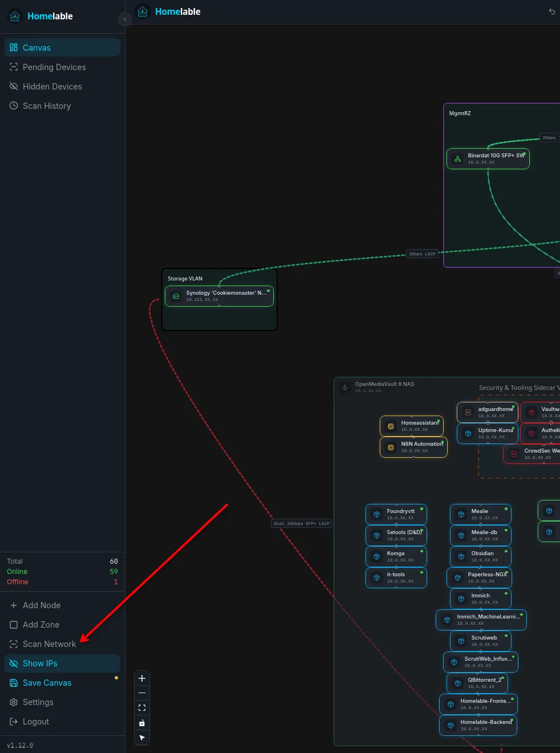Select the Komga container node
Image resolution: width=560 pixels, height=753 pixels.
[396, 556]
